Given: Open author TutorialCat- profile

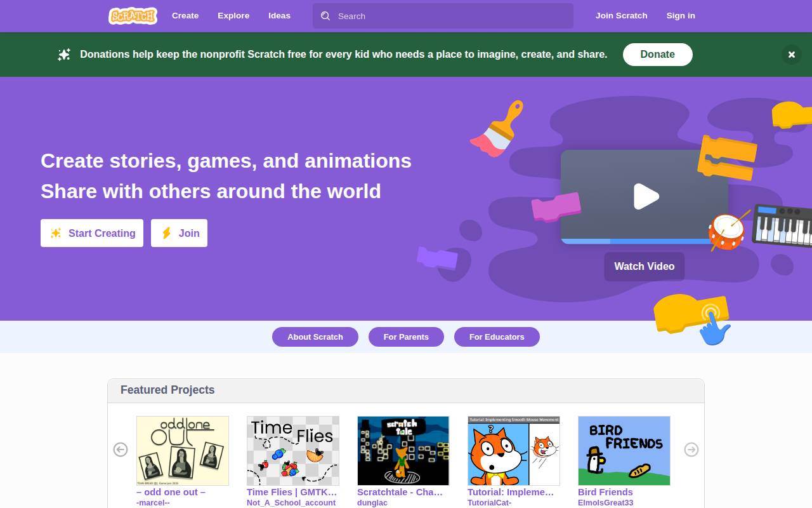Looking at the screenshot, I should 489,503.
